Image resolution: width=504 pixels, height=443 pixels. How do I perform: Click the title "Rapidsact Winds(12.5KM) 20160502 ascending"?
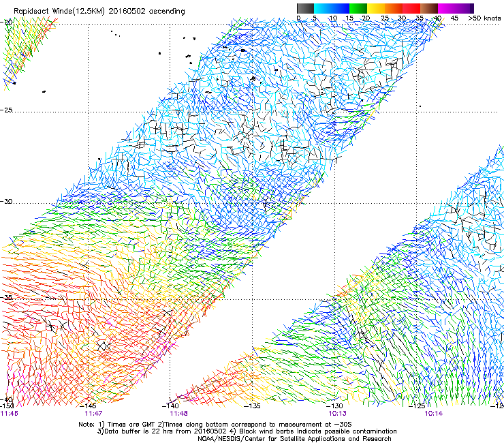click(x=99, y=12)
